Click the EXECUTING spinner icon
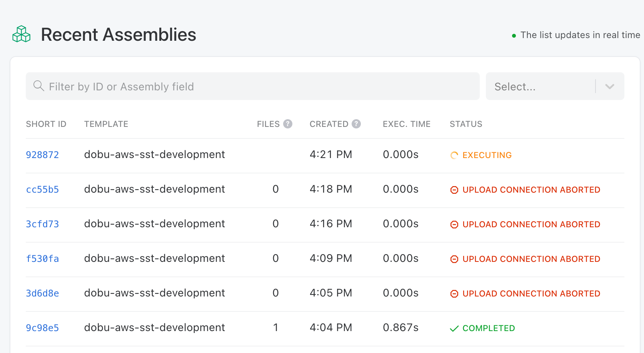 454,155
